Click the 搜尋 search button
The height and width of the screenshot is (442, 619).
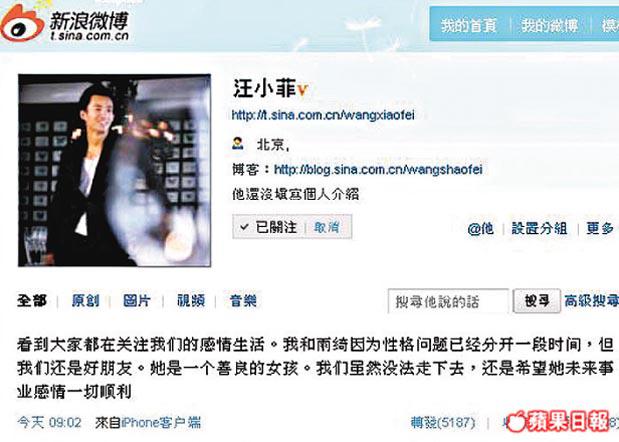537,301
